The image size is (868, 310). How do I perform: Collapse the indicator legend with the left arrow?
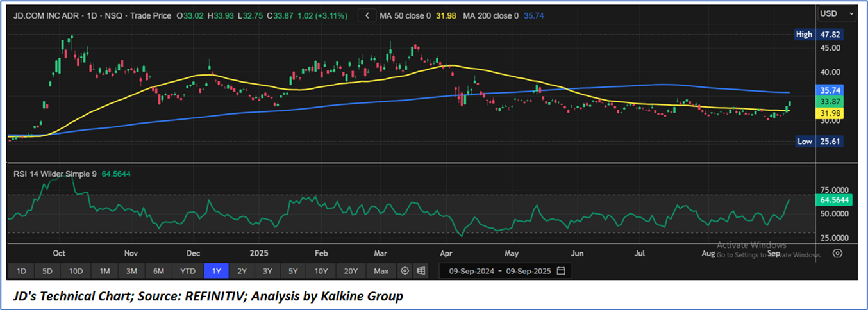pos(367,15)
